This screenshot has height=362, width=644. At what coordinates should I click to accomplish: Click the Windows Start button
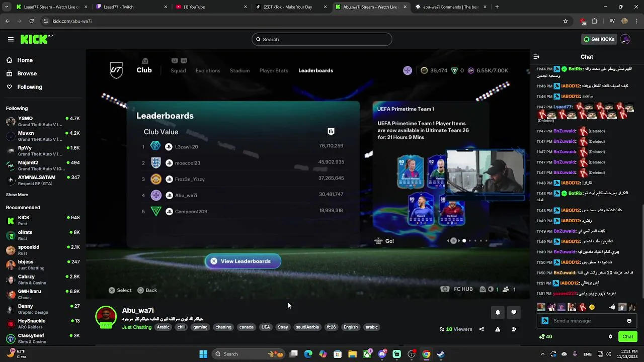[x=203, y=354]
